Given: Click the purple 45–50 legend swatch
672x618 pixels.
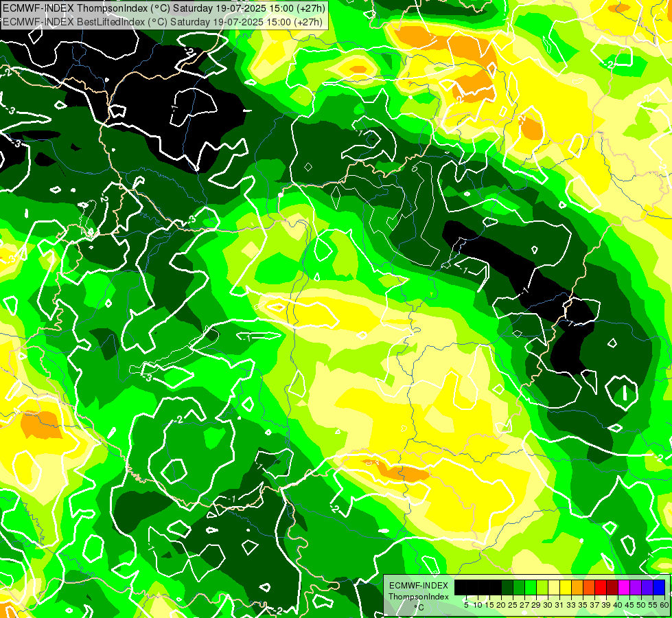Looking at the screenshot, I should pyautogui.click(x=636, y=587).
